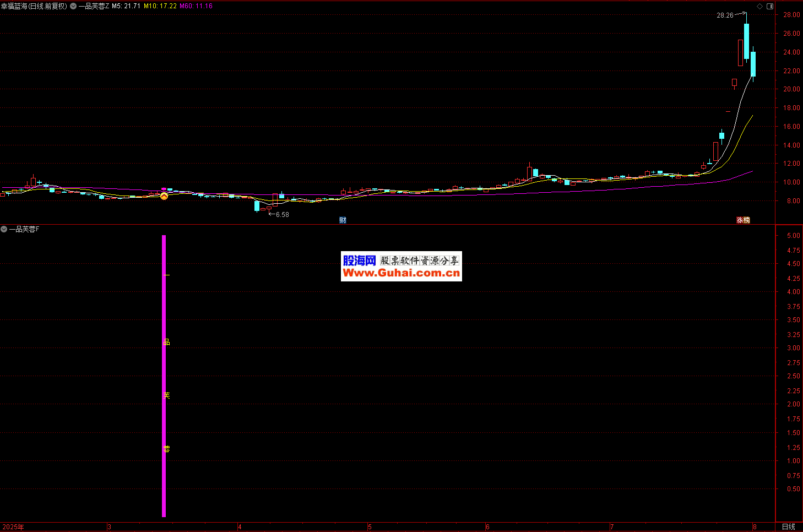This screenshot has height=532, width=803.
Task: Click the yellow up-arrow signal marker
Action: click(x=164, y=196)
